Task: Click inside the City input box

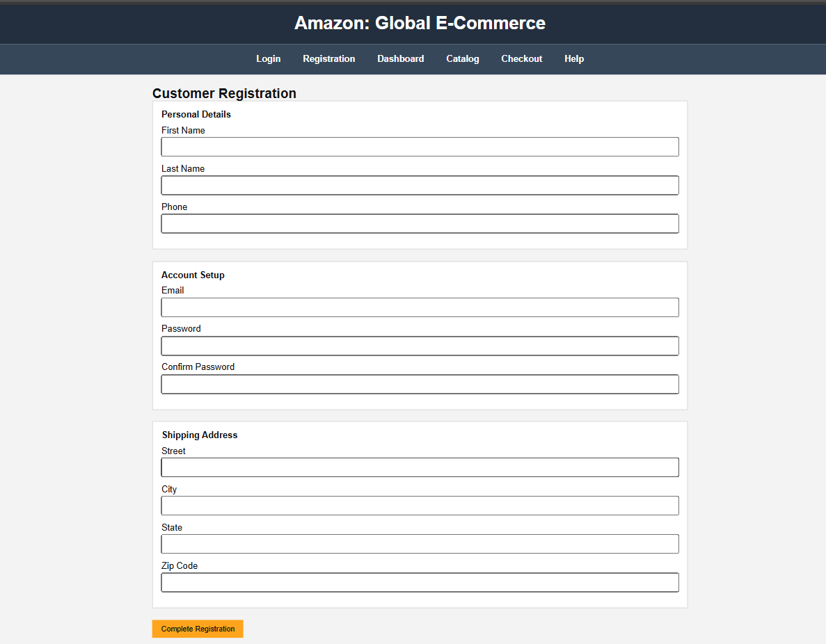Action: pyautogui.click(x=420, y=506)
